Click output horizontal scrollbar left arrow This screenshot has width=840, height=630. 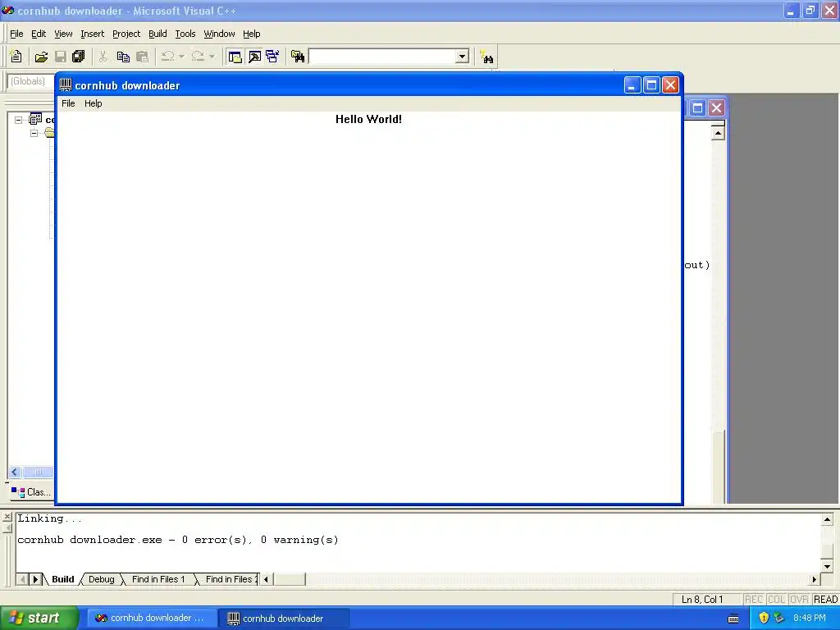(267, 579)
